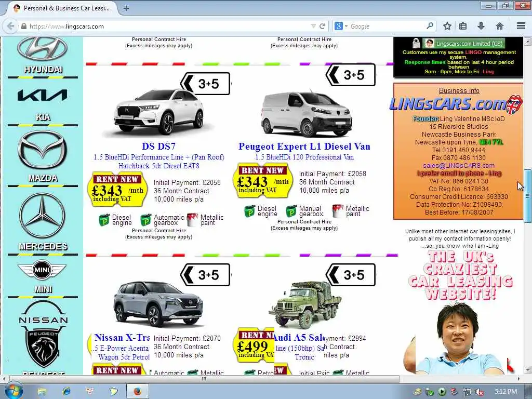
Task: Click in the Google search box
Action: [x=387, y=26]
